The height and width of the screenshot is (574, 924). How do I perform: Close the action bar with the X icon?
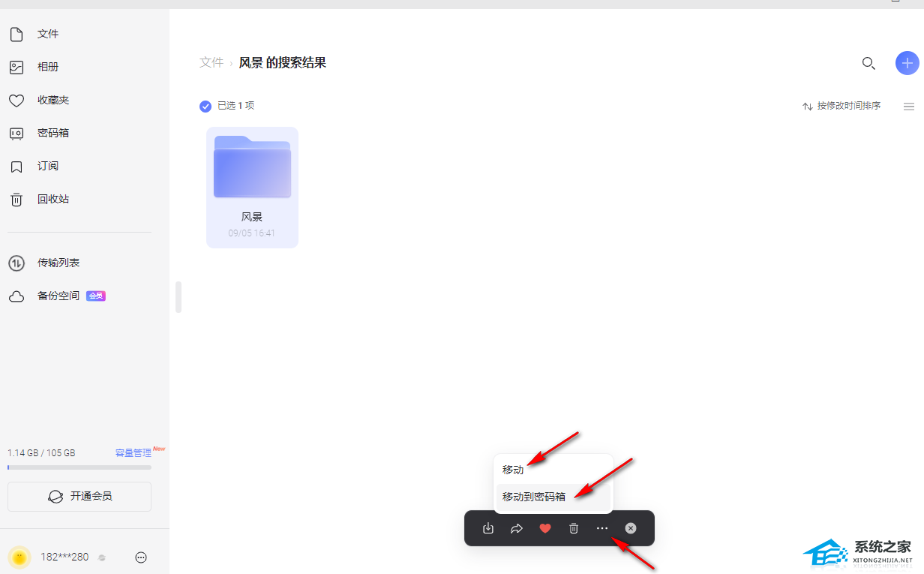631,528
